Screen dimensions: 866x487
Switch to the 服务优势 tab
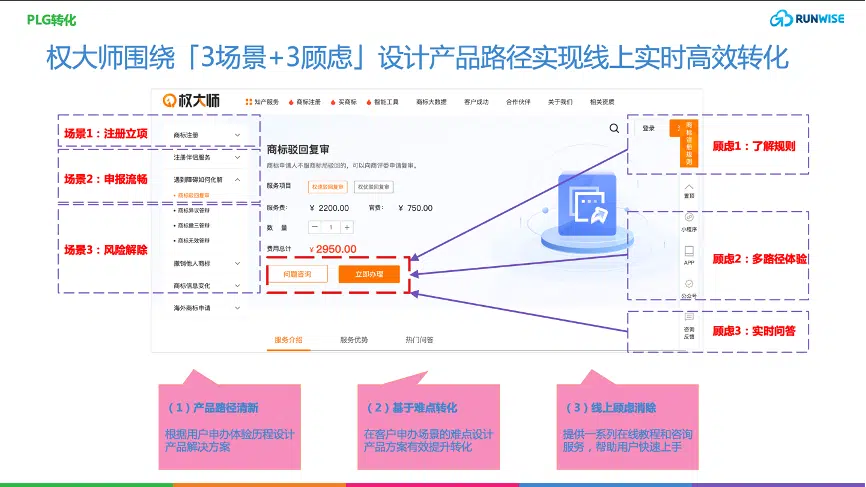point(354,340)
